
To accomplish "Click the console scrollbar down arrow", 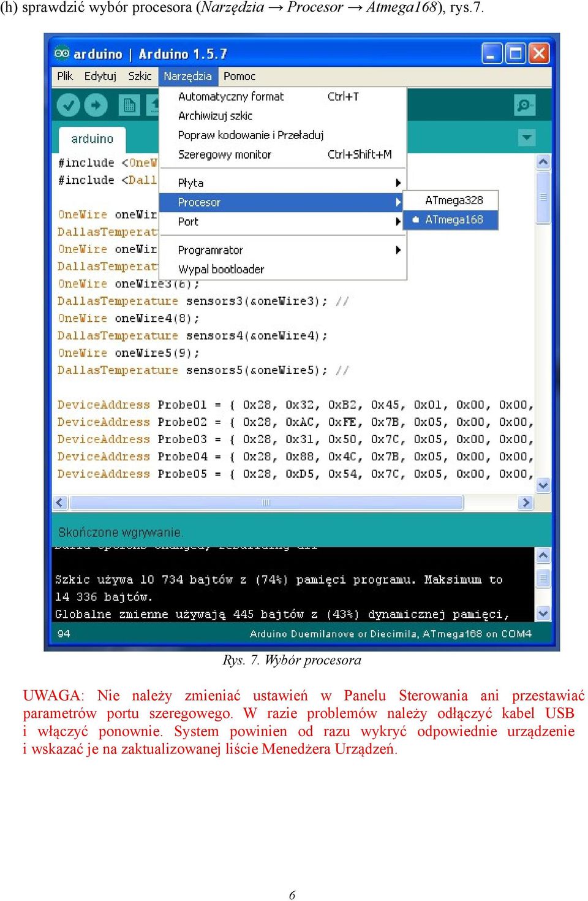I will pyautogui.click(x=543, y=613).
